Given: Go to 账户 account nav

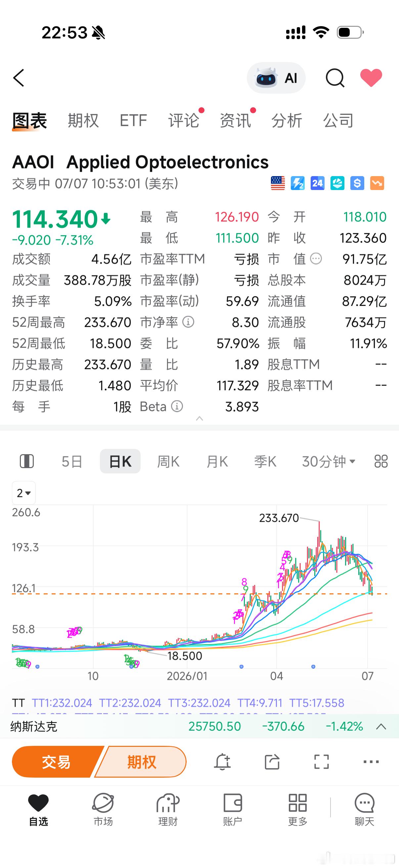Looking at the screenshot, I should tap(233, 810).
